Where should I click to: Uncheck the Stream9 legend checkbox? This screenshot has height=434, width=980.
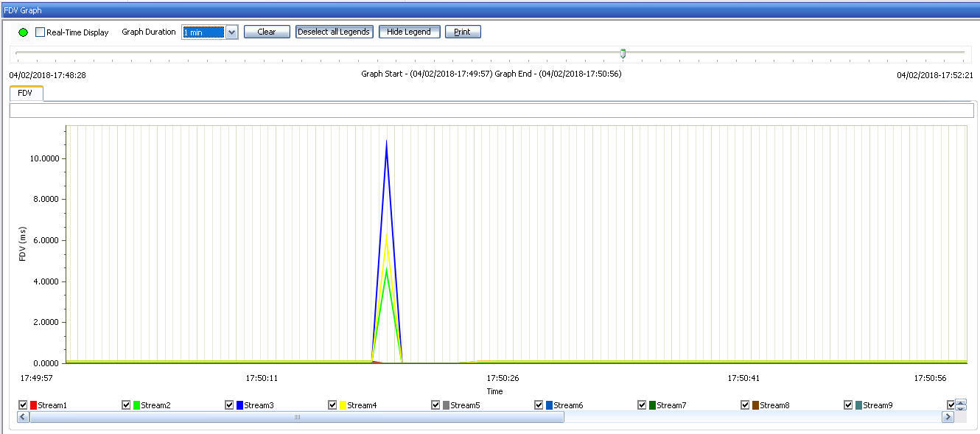[x=848, y=405]
